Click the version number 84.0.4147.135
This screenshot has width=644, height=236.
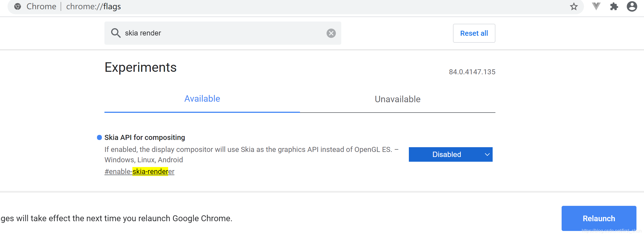tap(472, 72)
